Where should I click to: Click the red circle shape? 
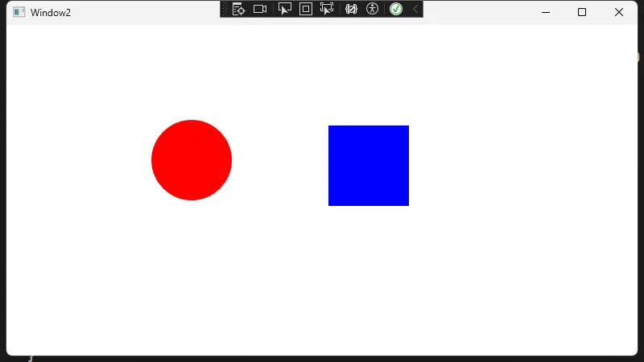[192, 160]
